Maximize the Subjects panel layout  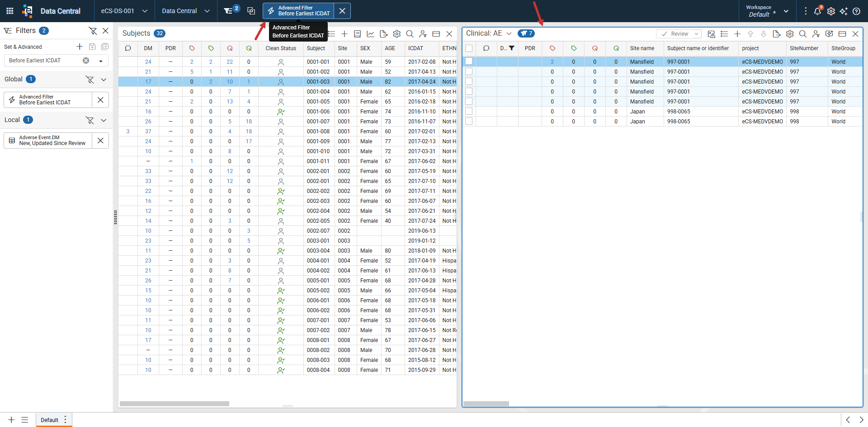436,34
